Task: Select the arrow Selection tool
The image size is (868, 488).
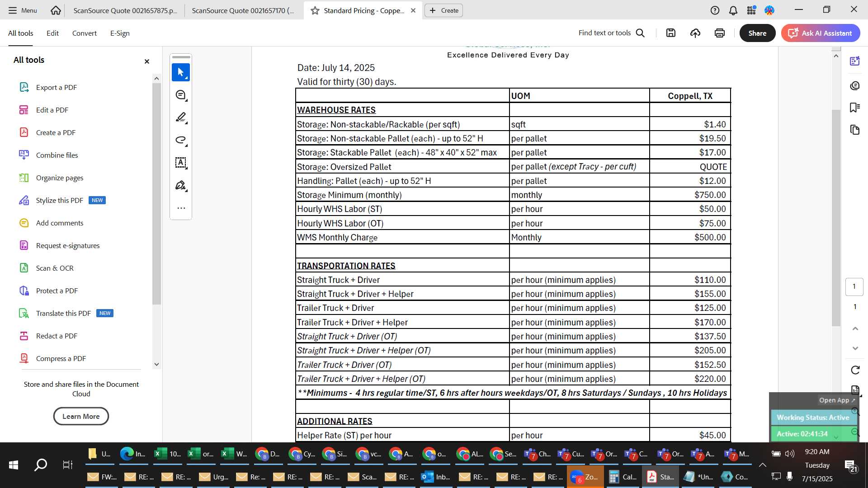Action: 181,72
